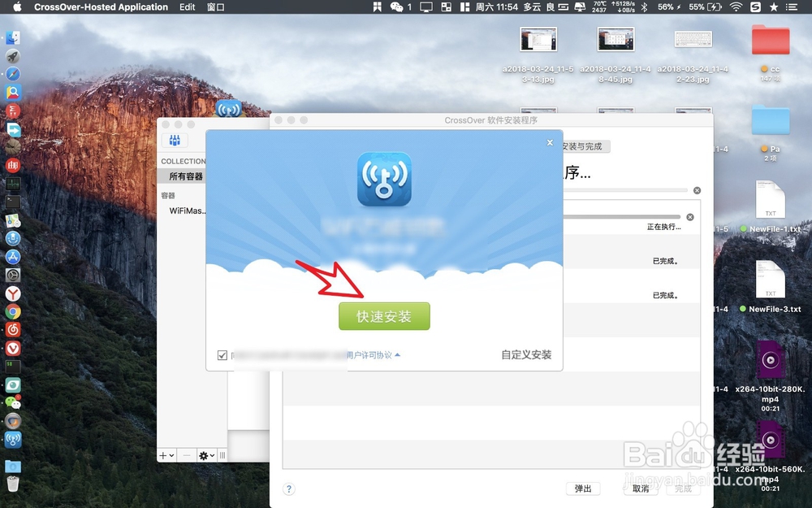Open WeChat from the dock
The image size is (812, 508).
point(13,403)
